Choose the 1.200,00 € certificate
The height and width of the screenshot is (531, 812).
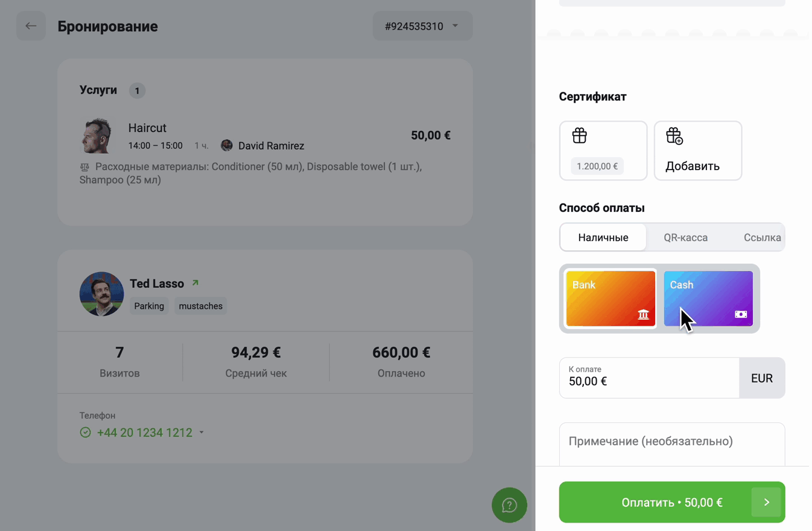[x=603, y=150]
